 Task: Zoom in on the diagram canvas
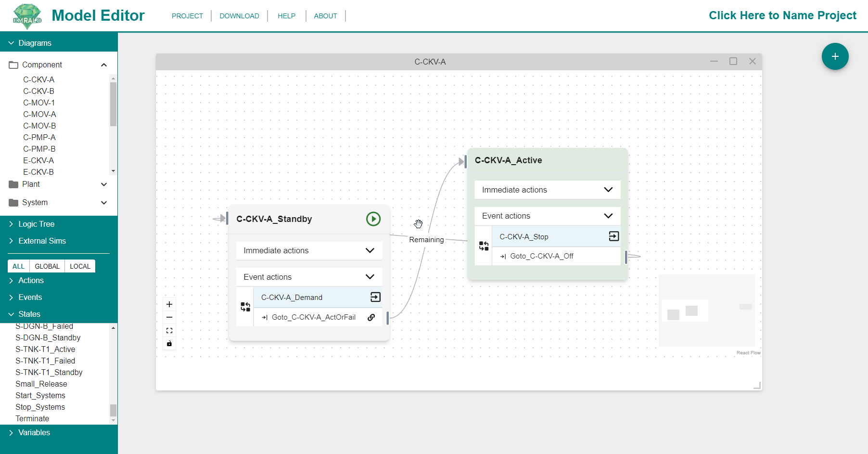click(169, 304)
